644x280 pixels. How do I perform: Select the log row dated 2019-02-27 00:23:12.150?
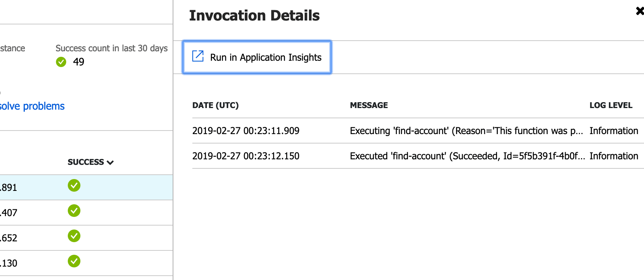[418, 156]
